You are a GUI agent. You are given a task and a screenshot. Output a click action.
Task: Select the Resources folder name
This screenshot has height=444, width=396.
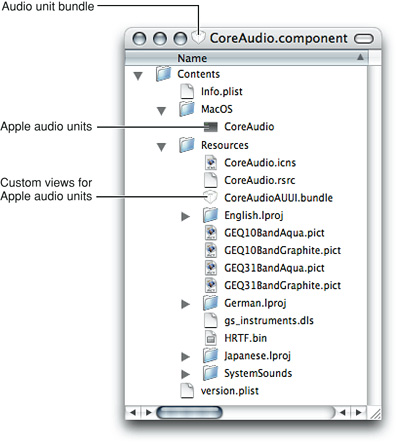[x=225, y=145]
